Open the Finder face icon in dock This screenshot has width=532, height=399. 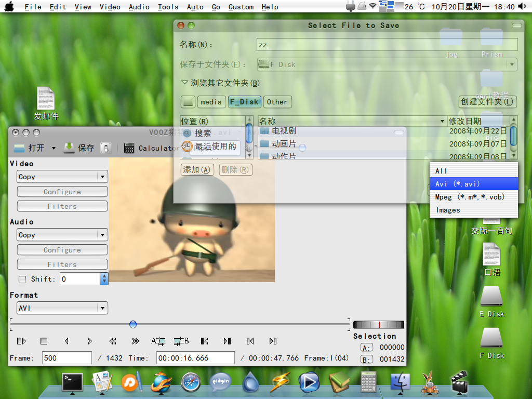coord(401,382)
